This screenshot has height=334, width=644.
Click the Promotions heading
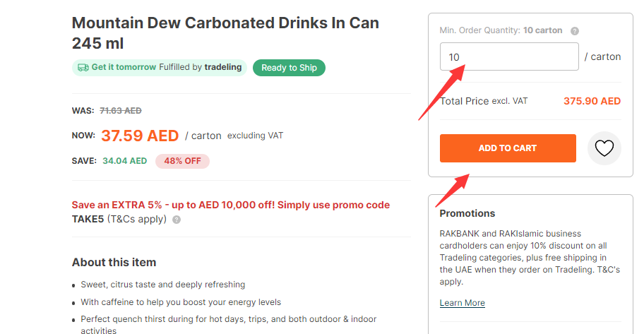[x=467, y=213]
